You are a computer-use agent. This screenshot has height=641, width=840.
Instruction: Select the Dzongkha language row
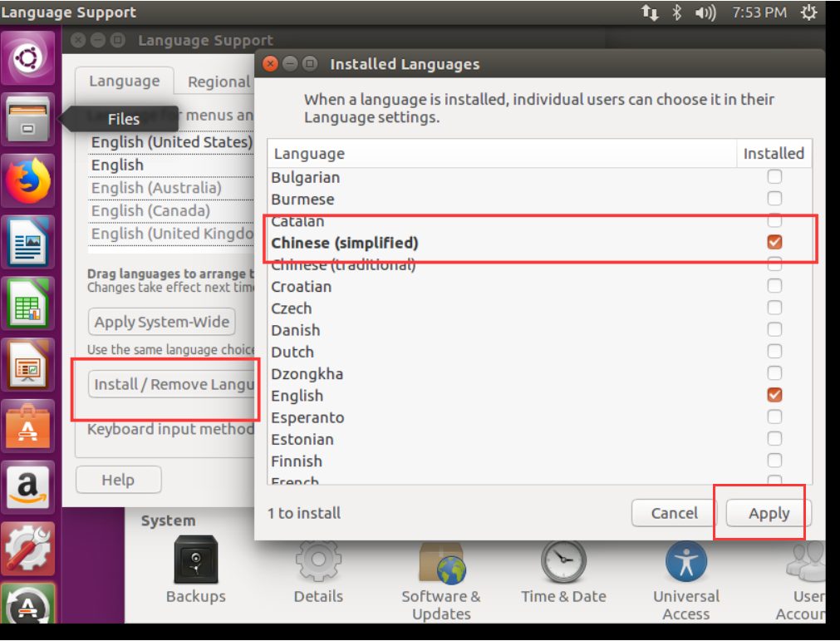point(539,373)
